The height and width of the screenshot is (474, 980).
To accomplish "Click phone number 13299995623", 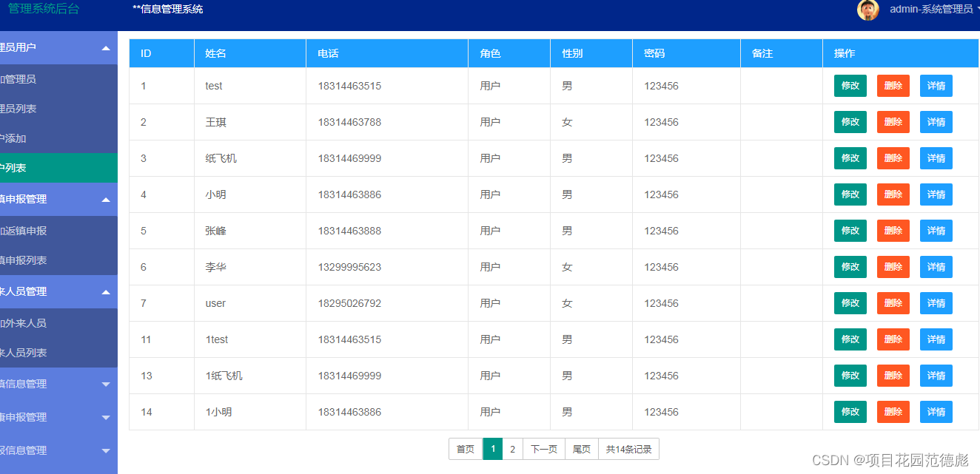I will click(349, 267).
